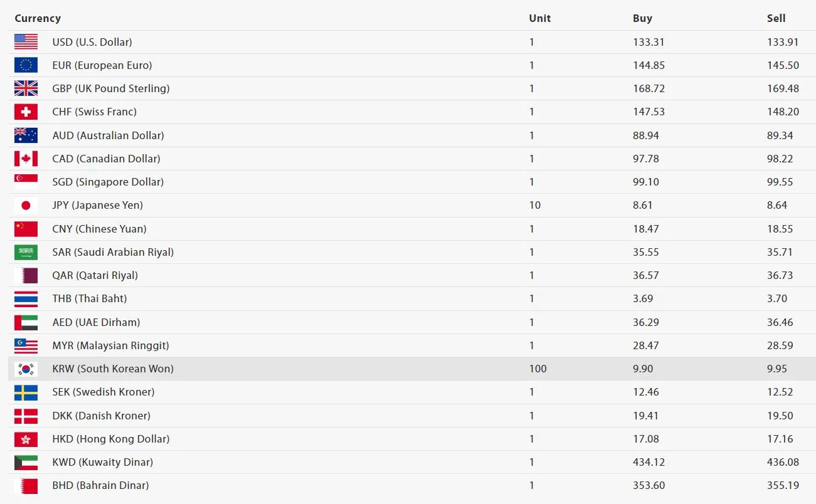Screen dimensions: 816x504
Task: Click the Currency column header
Action: [x=38, y=18]
